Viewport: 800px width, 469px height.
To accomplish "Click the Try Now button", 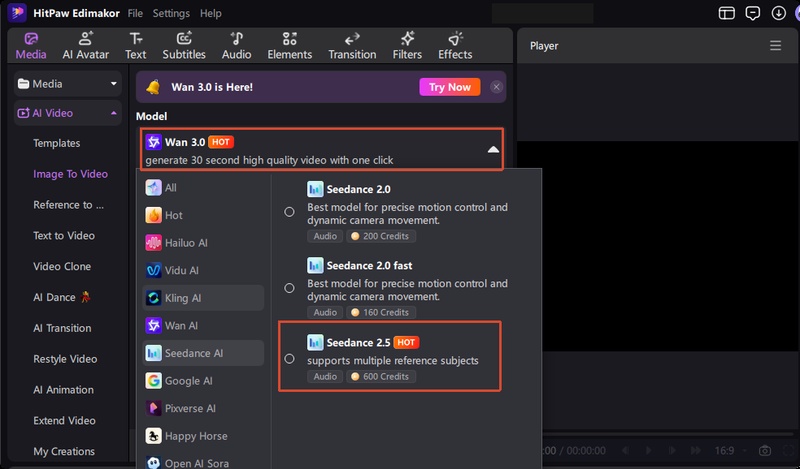I will [449, 87].
